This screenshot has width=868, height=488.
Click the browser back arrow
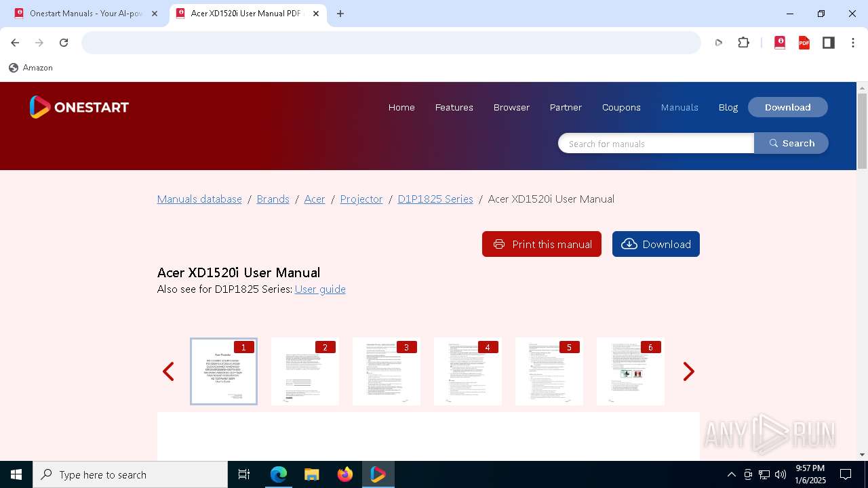pyautogui.click(x=15, y=43)
